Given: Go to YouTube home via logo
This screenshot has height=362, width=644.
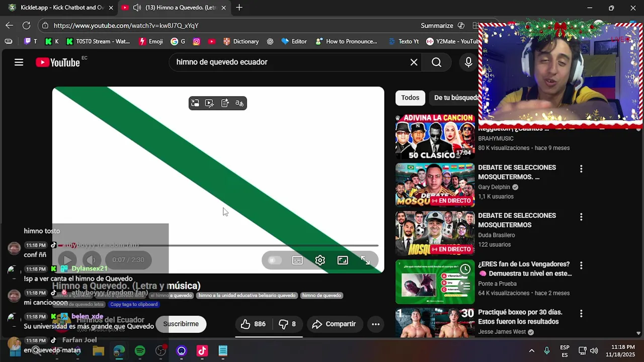Looking at the screenshot, I should [58, 62].
